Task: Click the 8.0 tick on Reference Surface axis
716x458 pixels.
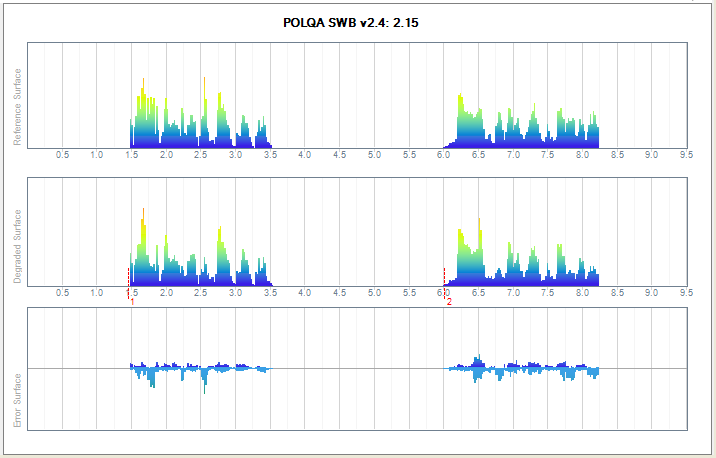Action: point(582,155)
